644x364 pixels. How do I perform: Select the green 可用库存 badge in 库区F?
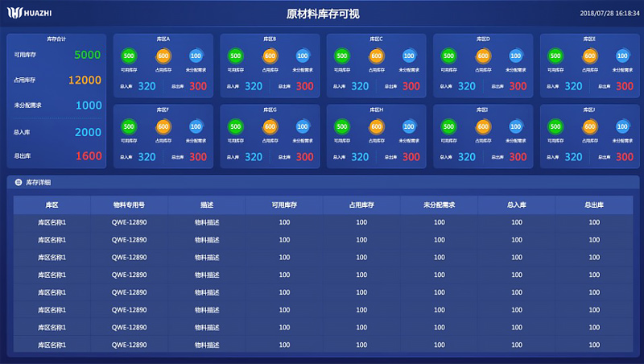pos(129,126)
